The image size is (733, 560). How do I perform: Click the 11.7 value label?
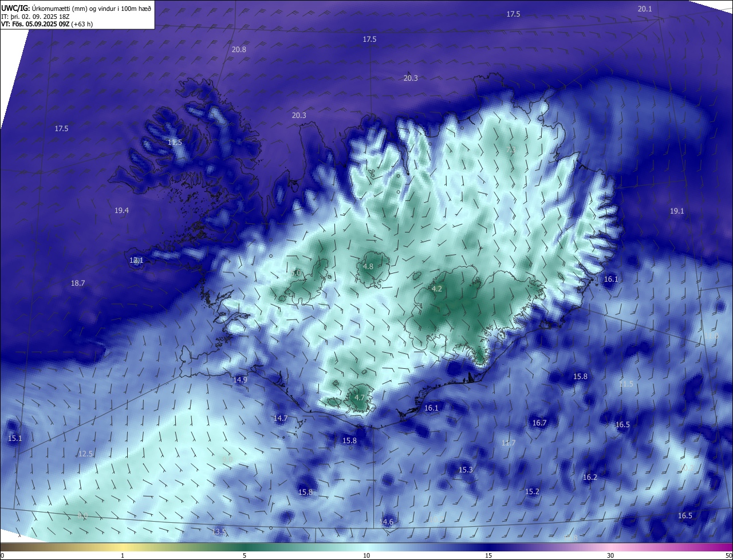509,443
